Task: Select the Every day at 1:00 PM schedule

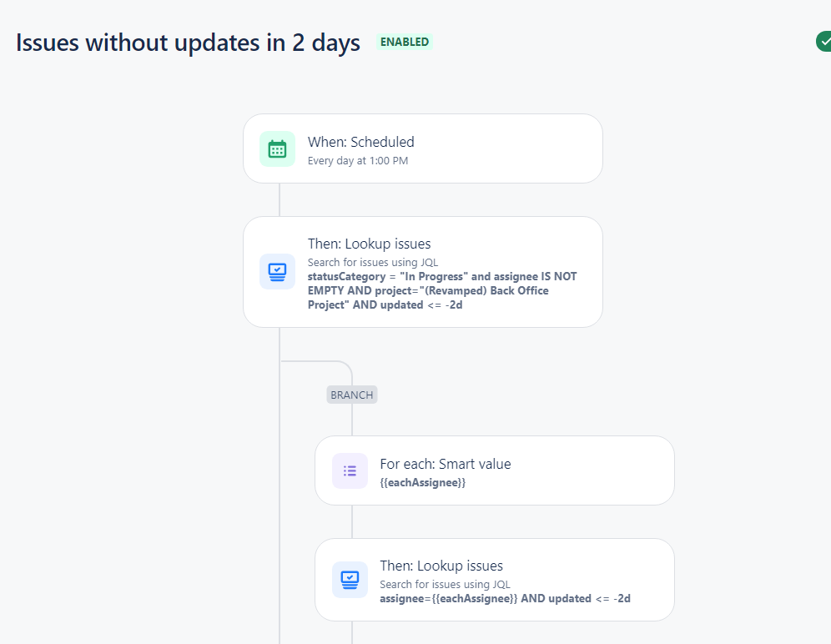Action: (x=357, y=160)
